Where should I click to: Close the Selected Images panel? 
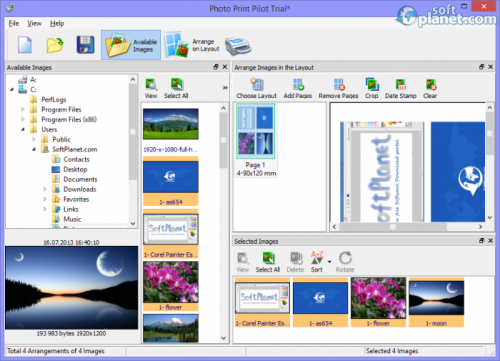tap(491, 241)
